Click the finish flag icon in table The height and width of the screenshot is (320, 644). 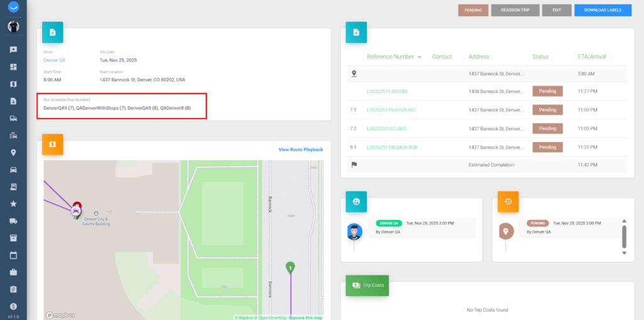pos(354,165)
